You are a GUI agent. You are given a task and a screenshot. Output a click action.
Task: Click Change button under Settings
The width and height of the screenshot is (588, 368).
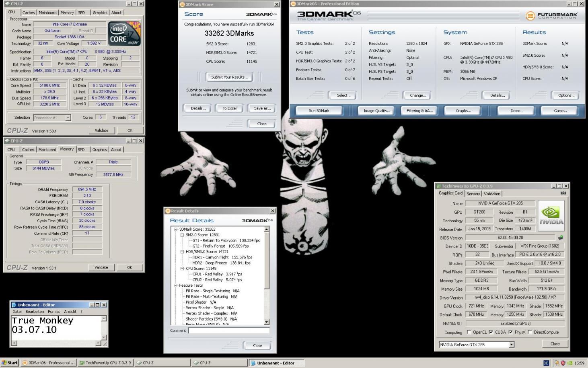click(418, 95)
